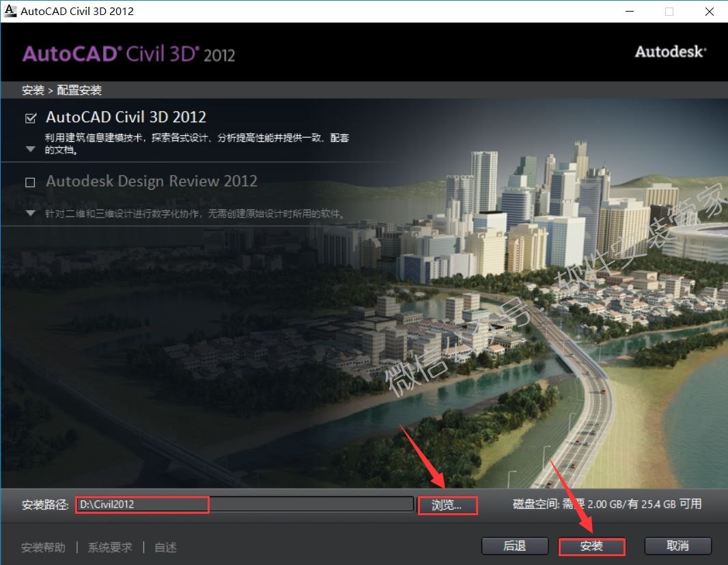Click the install path field showing D:\Civil2012
Viewport: 728px width, 565px height.
tap(243, 504)
